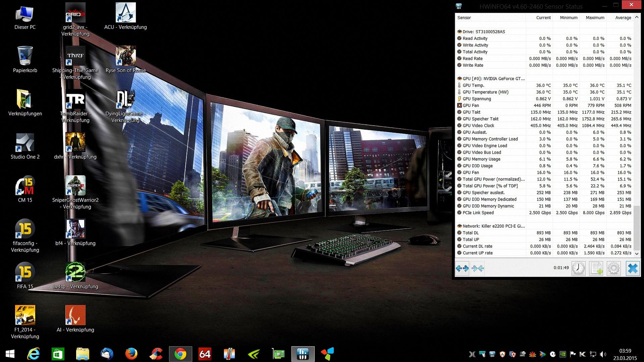Select the DyingLightGame shortcut icon
The height and width of the screenshot is (362, 644).
pos(126,99)
